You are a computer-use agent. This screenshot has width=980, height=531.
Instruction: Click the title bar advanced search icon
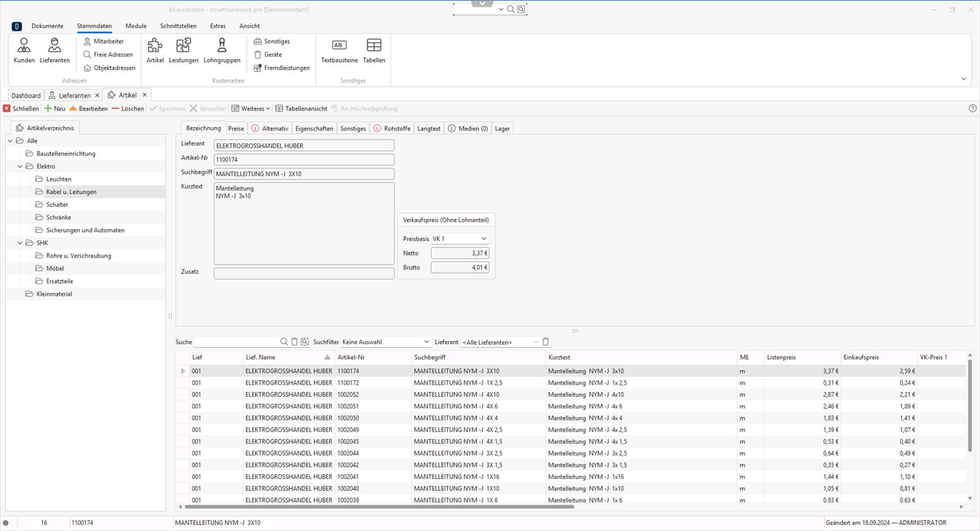click(521, 9)
